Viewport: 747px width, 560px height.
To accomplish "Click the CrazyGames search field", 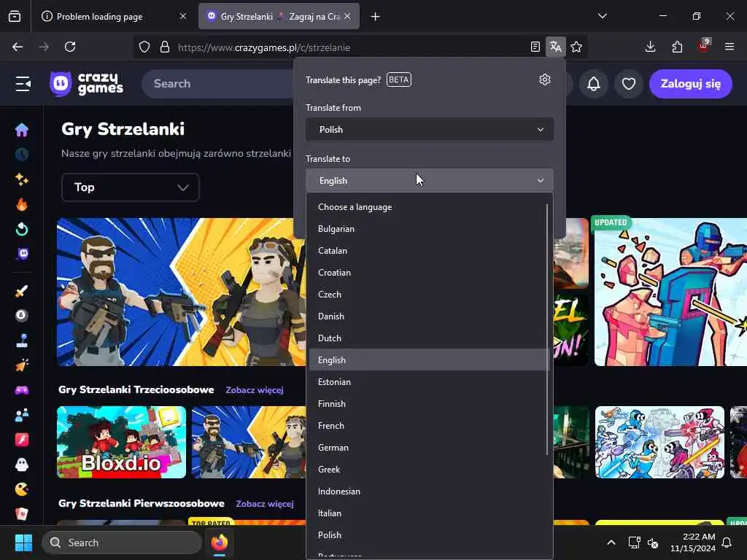I will pyautogui.click(x=219, y=84).
